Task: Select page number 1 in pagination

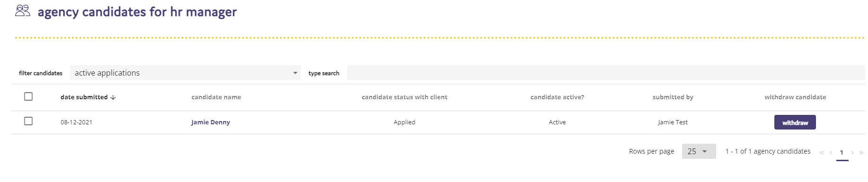Action: click(842, 153)
